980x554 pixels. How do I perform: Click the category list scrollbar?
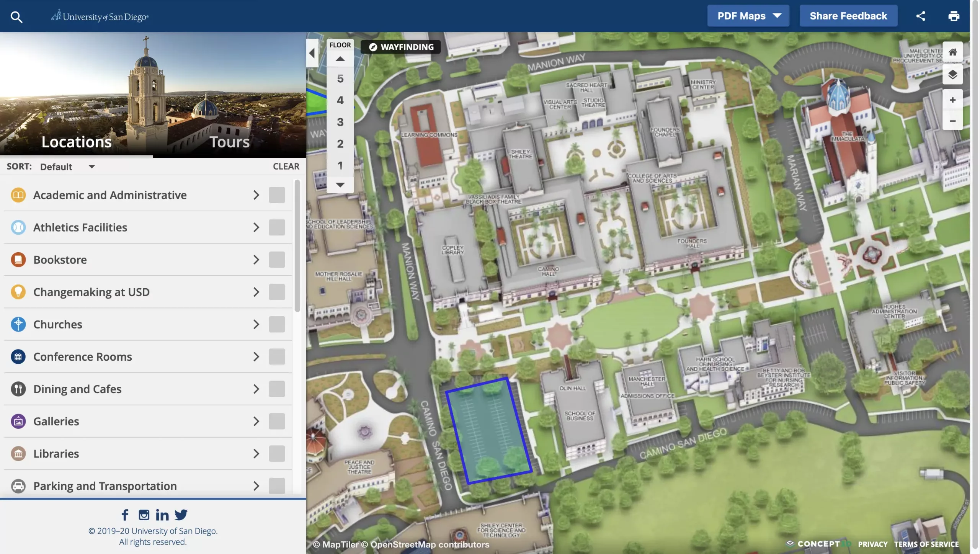(297, 246)
